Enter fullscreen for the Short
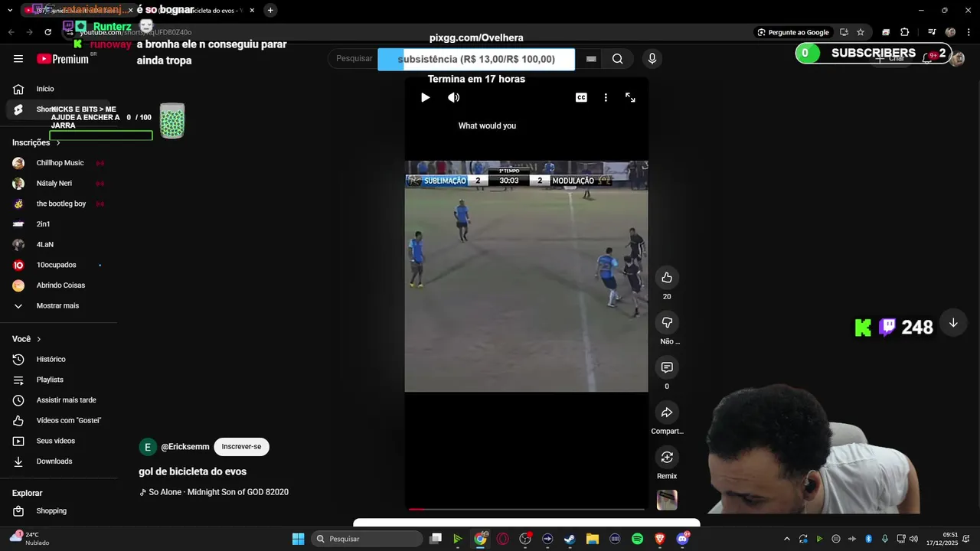 (x=630, y=97)
